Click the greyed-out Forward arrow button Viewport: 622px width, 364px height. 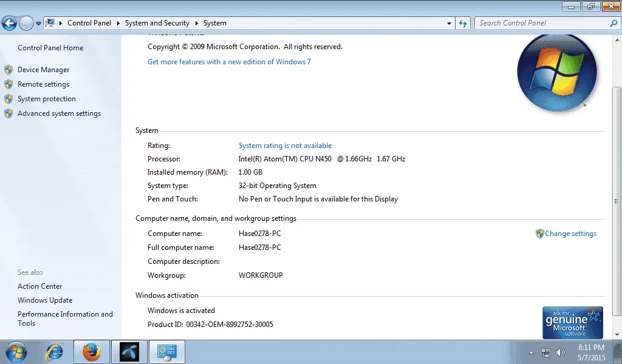(x=26, y=24)
